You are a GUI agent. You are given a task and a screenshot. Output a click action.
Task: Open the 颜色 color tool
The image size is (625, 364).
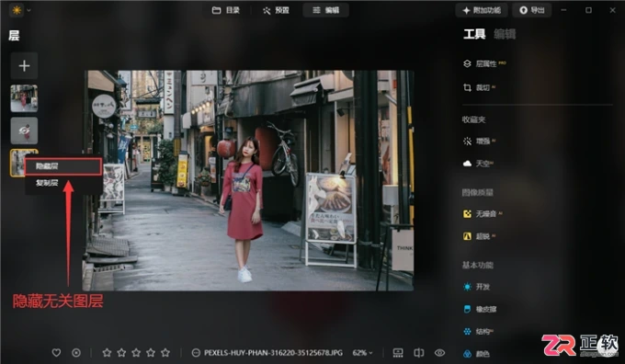pyautogui.click(x=476, y=354)
